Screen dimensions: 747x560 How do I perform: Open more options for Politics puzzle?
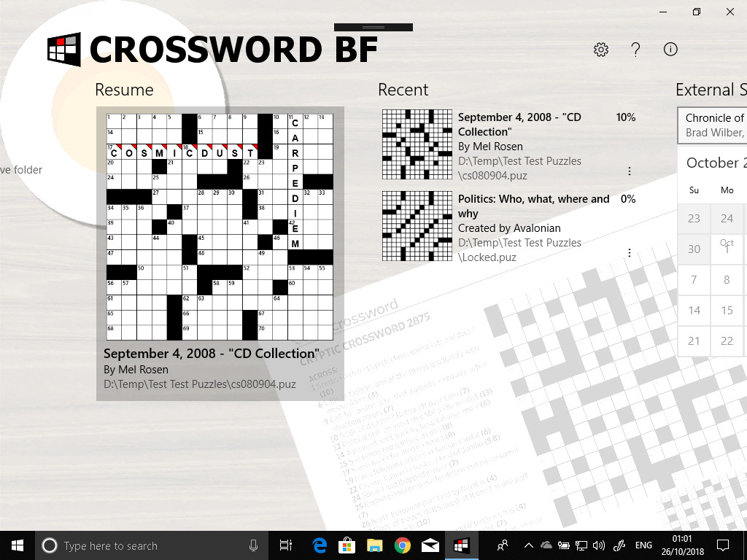pyautogui.click(x=630, y=253)
